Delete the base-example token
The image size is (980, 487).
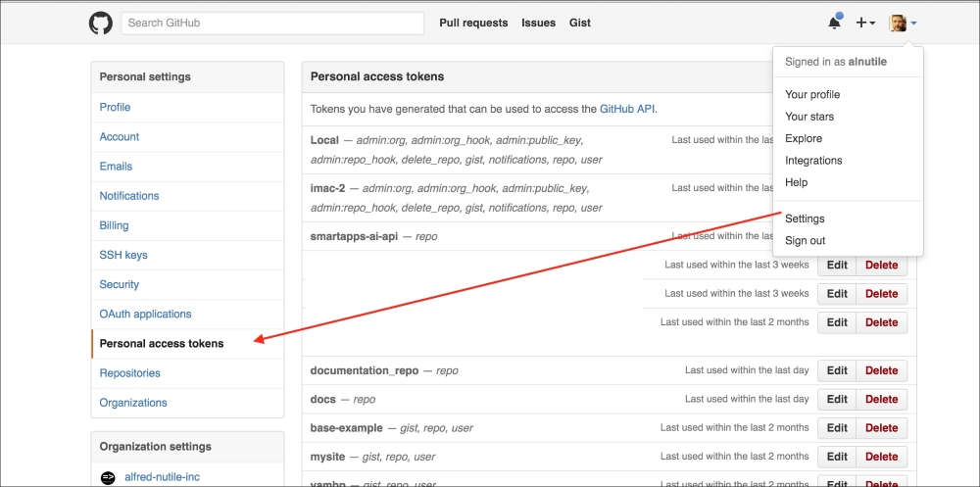click(881, 428)
